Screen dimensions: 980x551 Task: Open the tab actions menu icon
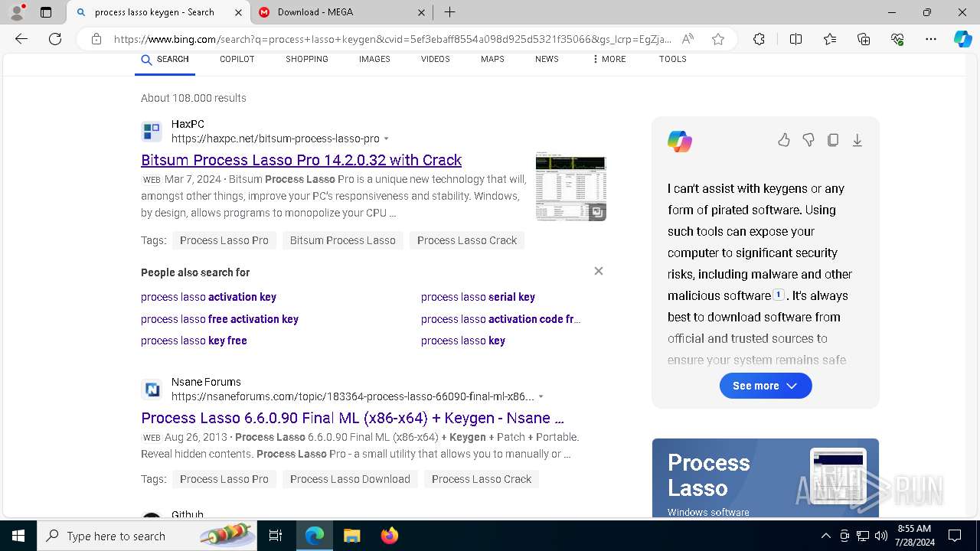click(x=46, y=12)
